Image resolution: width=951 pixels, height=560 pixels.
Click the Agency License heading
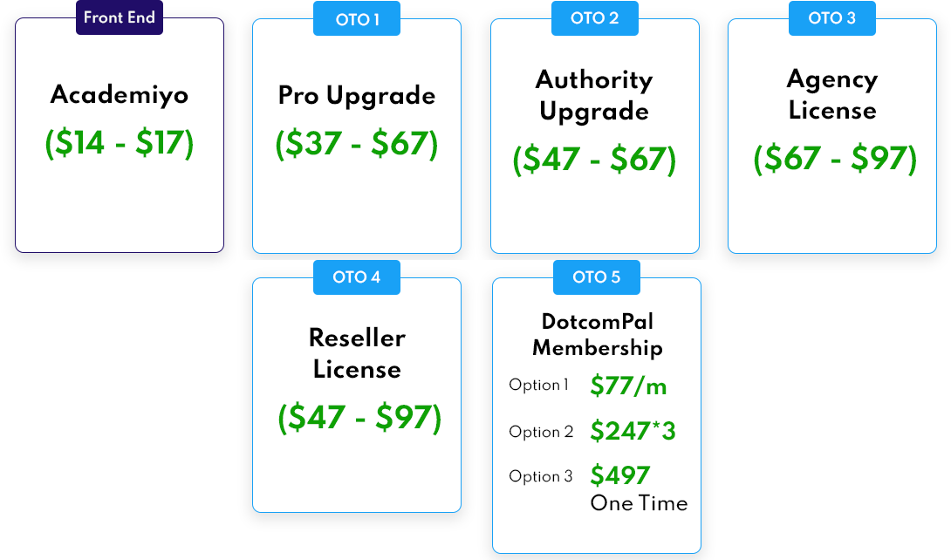pos(831,94)
